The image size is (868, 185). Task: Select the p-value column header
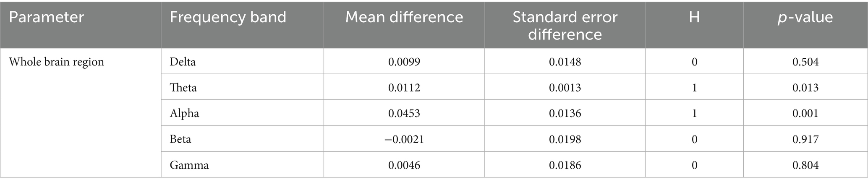coord(805,17)
